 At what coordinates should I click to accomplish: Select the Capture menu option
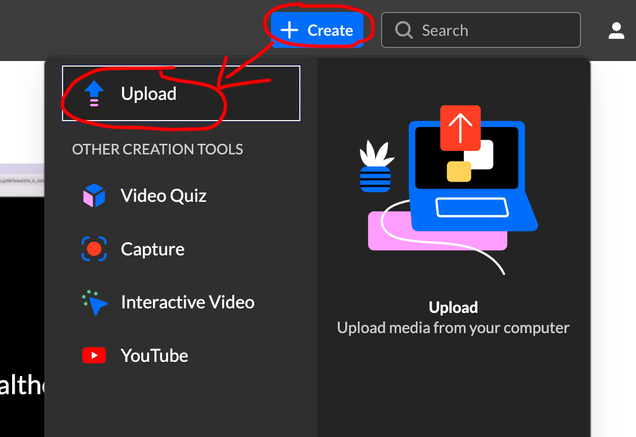(152, 249)
